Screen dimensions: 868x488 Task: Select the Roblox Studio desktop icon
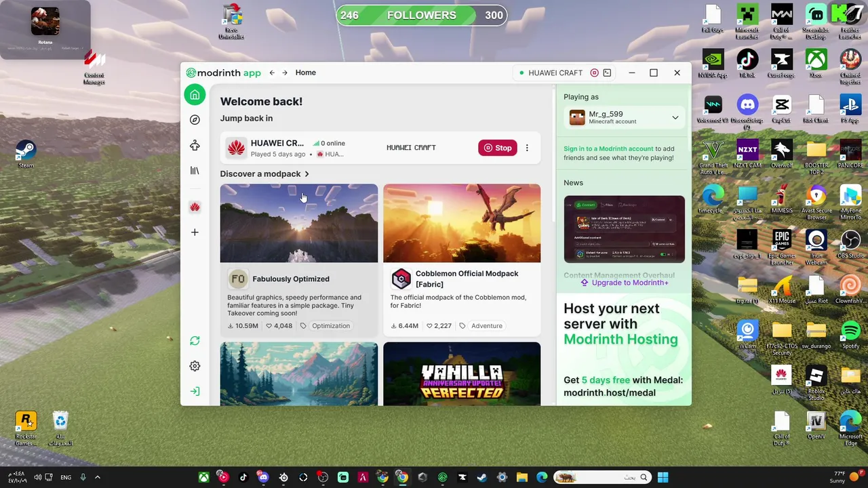[816, 384]
